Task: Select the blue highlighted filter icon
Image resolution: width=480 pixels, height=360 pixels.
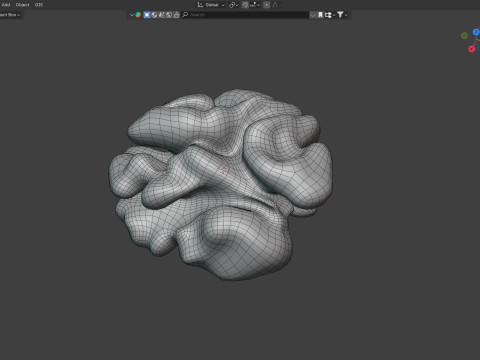Action: 147,15
